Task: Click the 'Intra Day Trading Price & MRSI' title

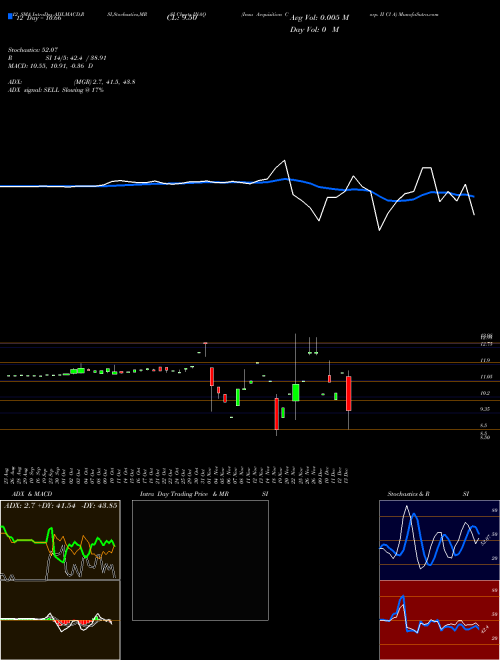Action: [x=206, y=494]
